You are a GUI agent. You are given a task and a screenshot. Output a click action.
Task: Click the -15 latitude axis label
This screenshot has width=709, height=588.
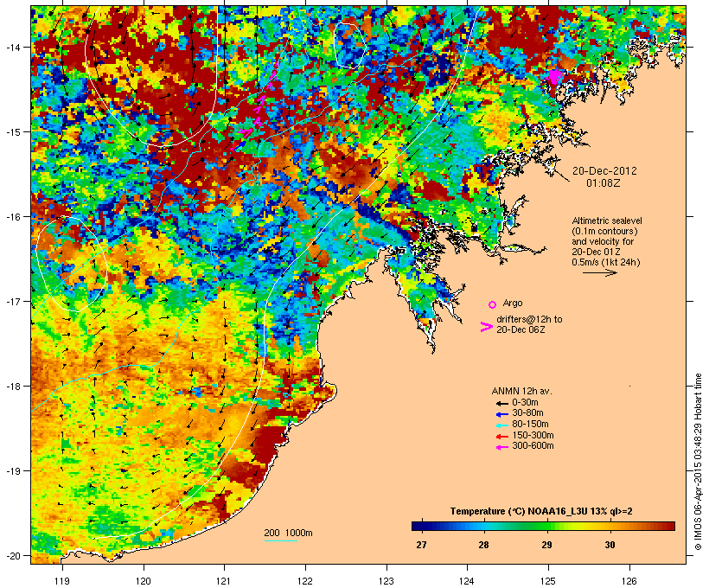[12, 132]
